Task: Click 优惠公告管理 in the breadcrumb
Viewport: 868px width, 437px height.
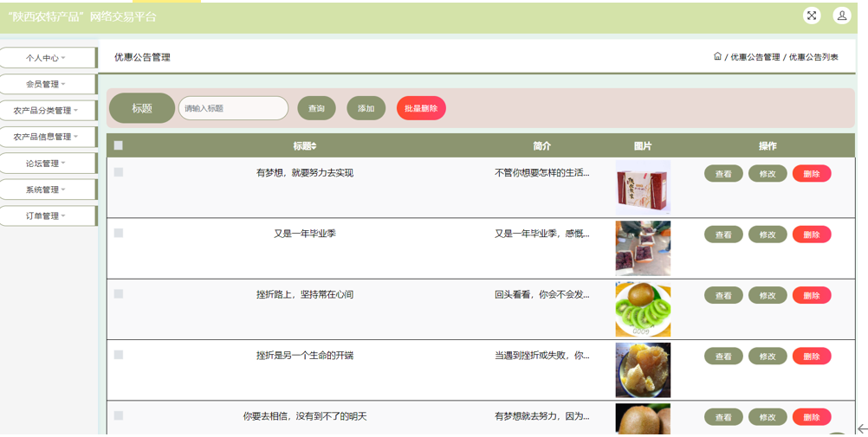Action: [x=755, y=57]
